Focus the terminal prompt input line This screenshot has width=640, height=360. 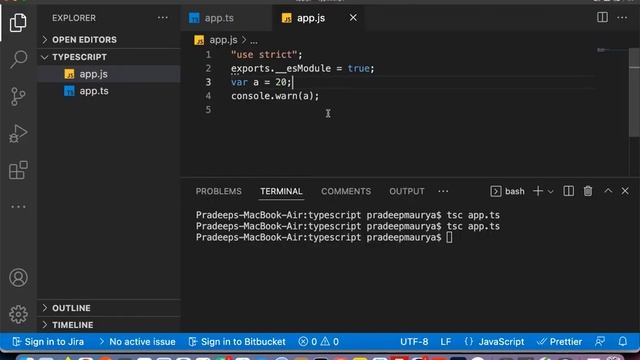click(x=324, y=238)
